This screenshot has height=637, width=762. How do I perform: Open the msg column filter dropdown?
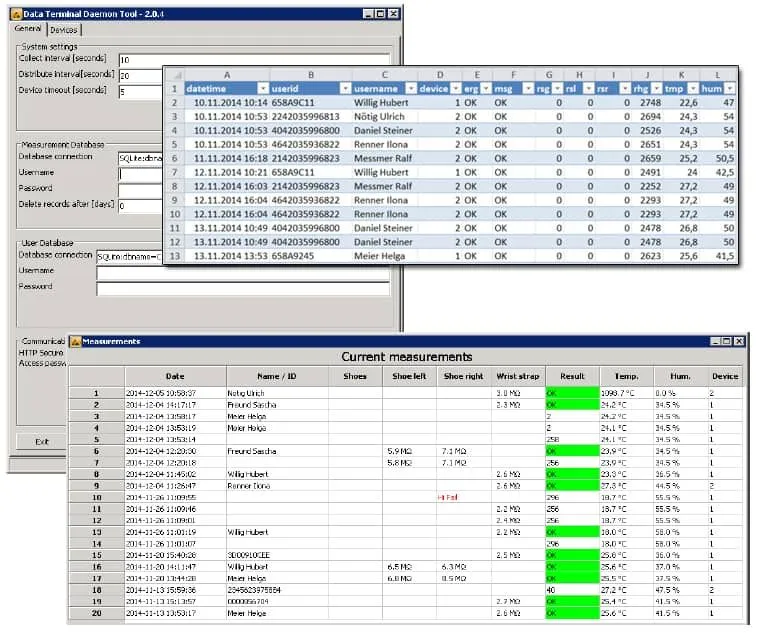coord(528,88)
